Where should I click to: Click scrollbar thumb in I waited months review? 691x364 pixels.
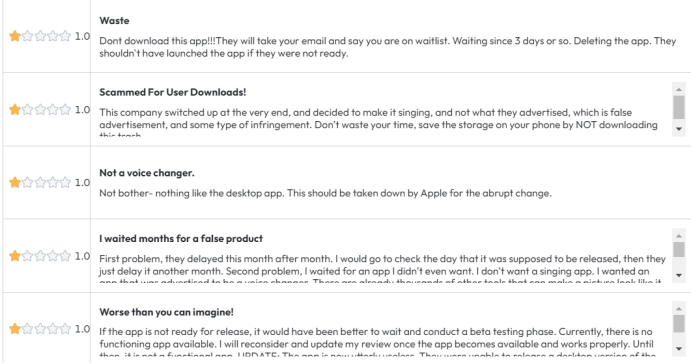pyautogui.click(x=679, y=249)
